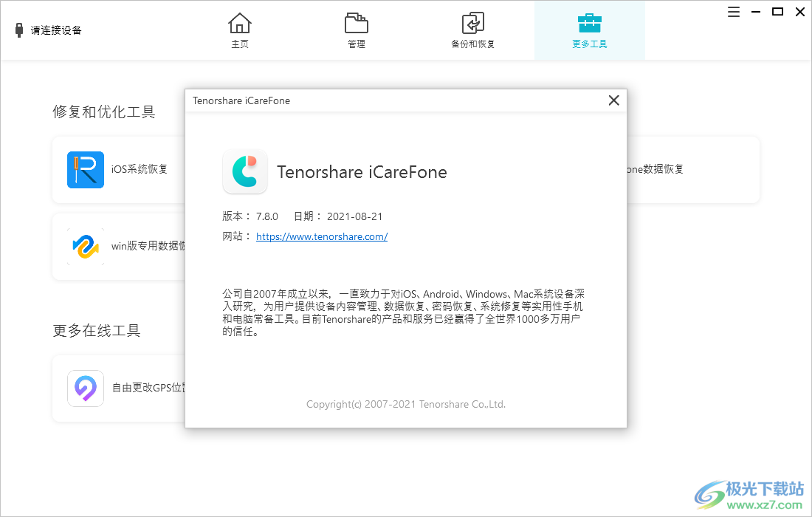Click the iCareFone logo in the about dialog

245,171
